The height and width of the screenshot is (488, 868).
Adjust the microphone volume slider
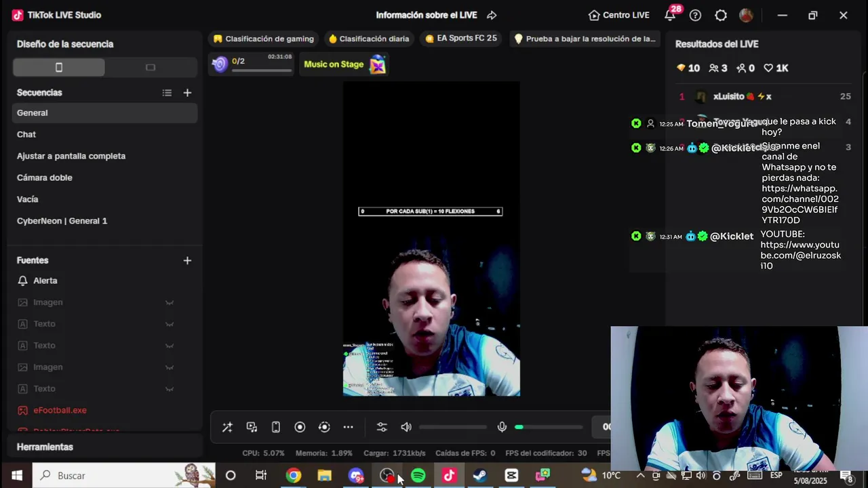(x=549, y=427)
